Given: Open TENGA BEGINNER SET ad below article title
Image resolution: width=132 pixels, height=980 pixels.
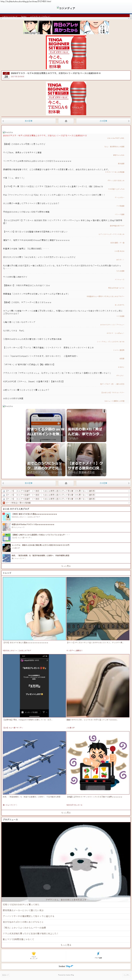Looking at the screenshot, I should click(66, 98).
